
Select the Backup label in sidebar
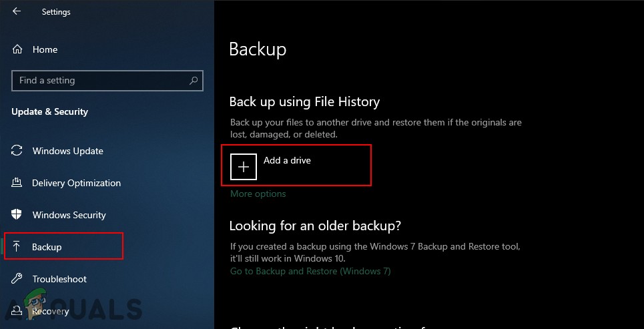click(47, 247)
